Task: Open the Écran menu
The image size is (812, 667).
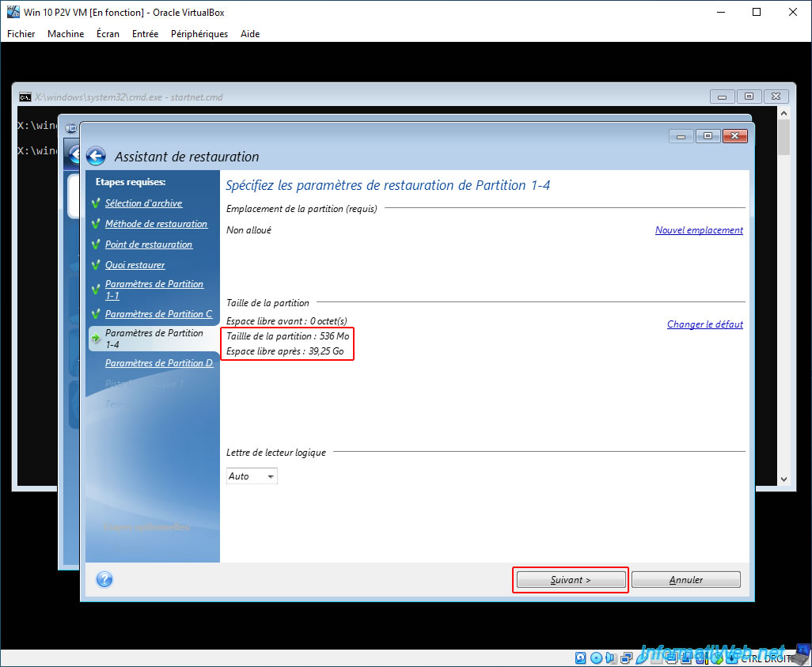Action: [108, 34]
